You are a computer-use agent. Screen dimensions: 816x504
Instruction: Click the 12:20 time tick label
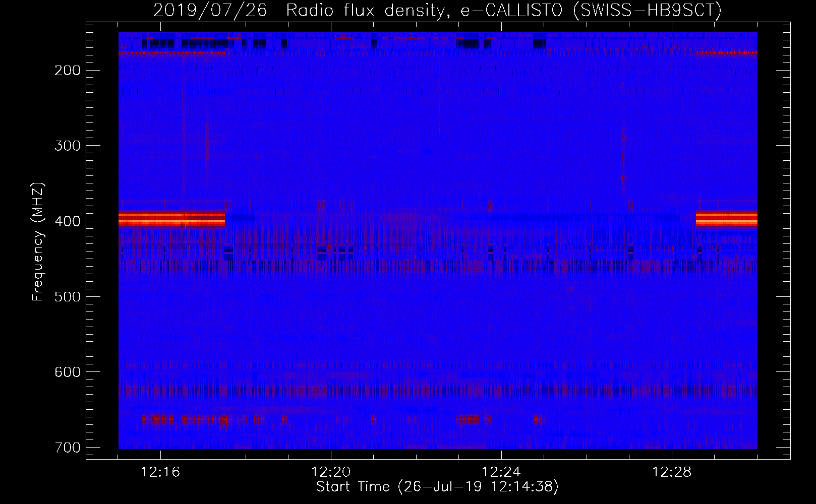pos(331,472)
